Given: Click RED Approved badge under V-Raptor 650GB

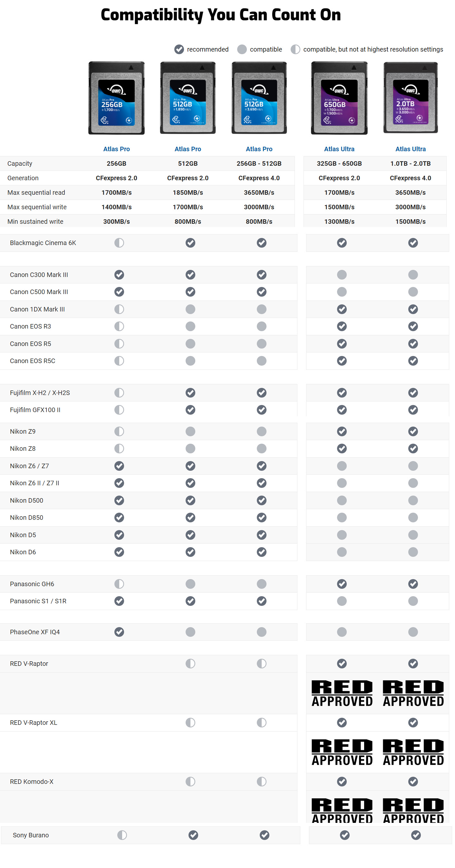Looking at the screenshot, I should pyautogui.click(x=342, y=693).
